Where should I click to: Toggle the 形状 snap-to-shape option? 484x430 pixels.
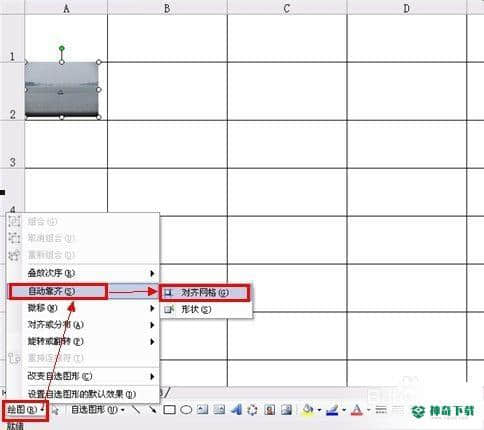205,309
